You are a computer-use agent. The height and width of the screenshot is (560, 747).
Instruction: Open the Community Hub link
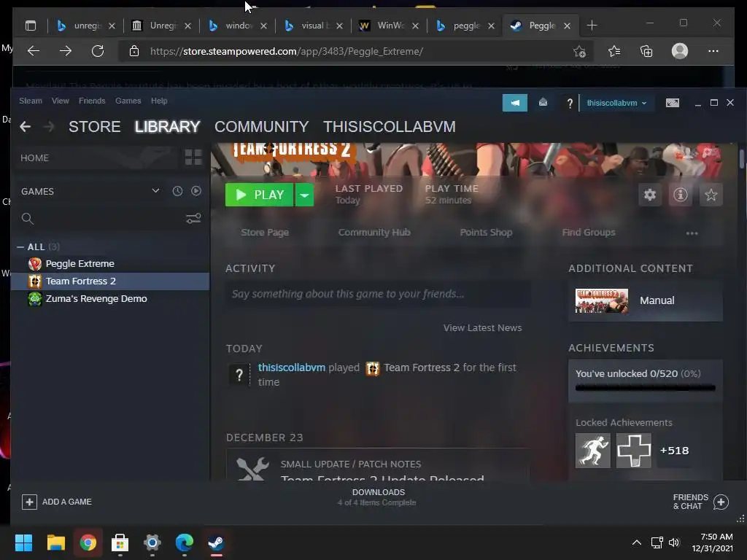[x=374, y=233]
